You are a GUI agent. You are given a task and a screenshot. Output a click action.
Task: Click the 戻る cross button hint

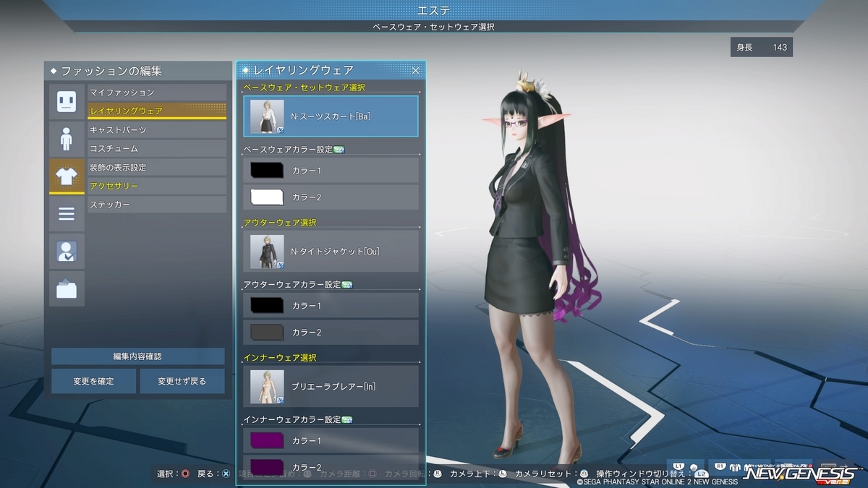coord(214,474)
